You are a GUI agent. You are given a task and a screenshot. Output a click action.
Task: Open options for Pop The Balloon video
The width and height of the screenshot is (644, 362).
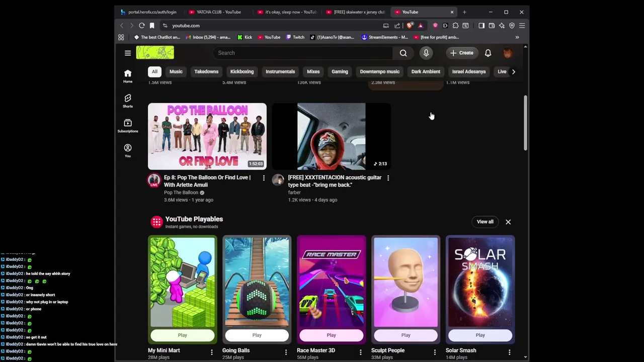click(x=264, y=177)
